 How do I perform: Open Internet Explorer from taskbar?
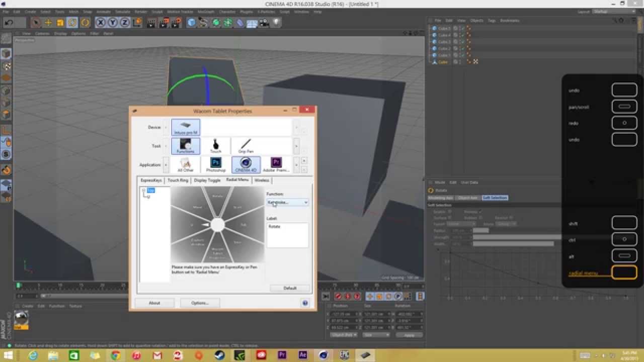33,355
